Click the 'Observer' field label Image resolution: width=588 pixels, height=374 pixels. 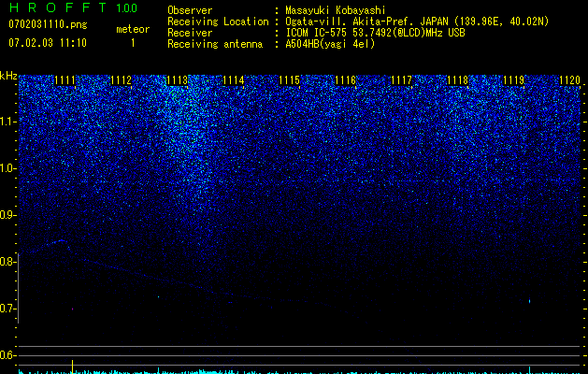tap(190, 10)
